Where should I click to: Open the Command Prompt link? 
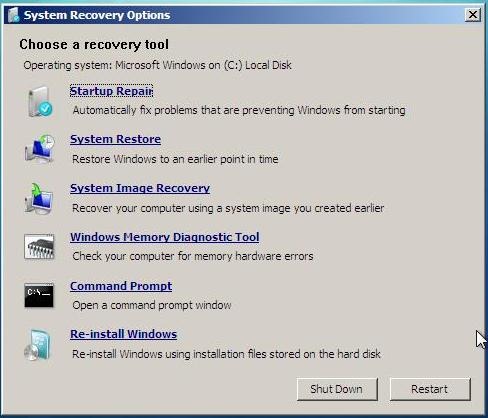(121, 286)
